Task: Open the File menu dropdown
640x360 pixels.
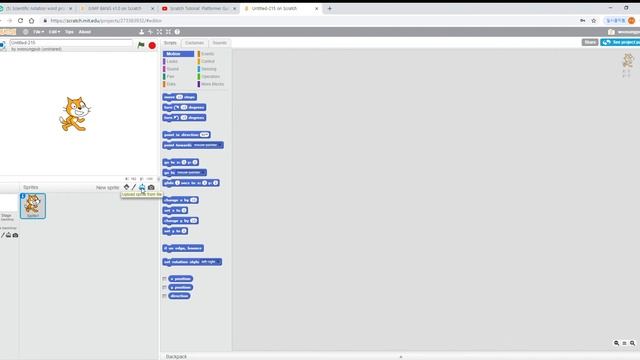Action: pos(38,32)
